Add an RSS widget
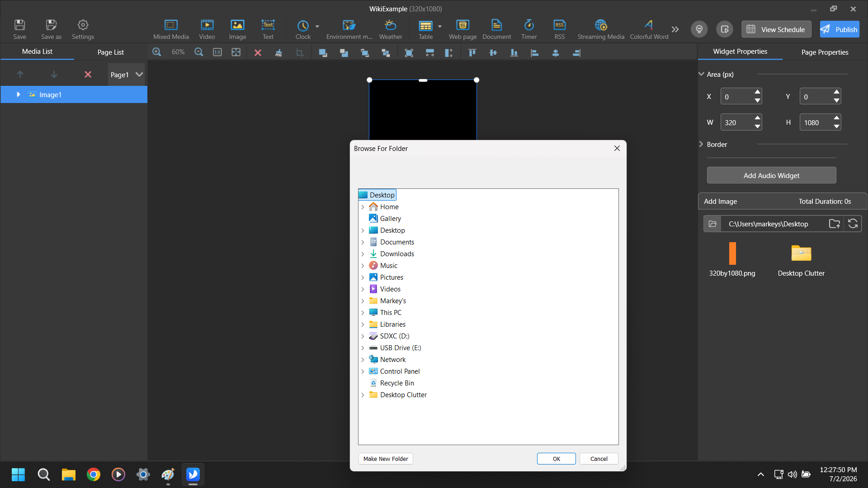868x488 pixels. click(560, 29)
